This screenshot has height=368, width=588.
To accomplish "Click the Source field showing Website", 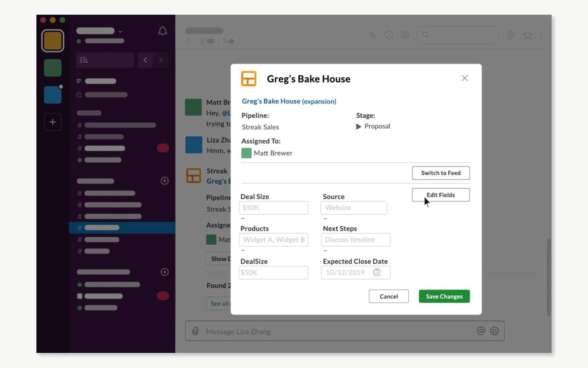I will (354, 208).
